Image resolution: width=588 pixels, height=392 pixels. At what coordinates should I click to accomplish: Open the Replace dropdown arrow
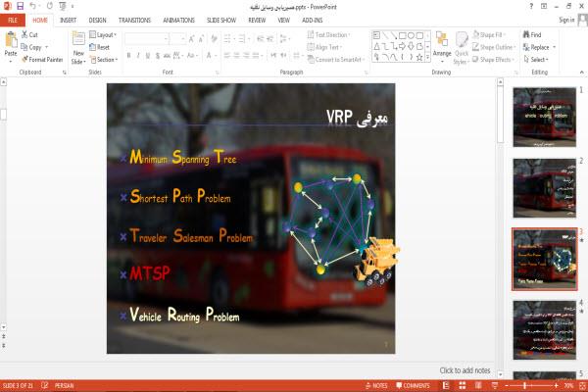pyautogui.click(x=555, y=47)
